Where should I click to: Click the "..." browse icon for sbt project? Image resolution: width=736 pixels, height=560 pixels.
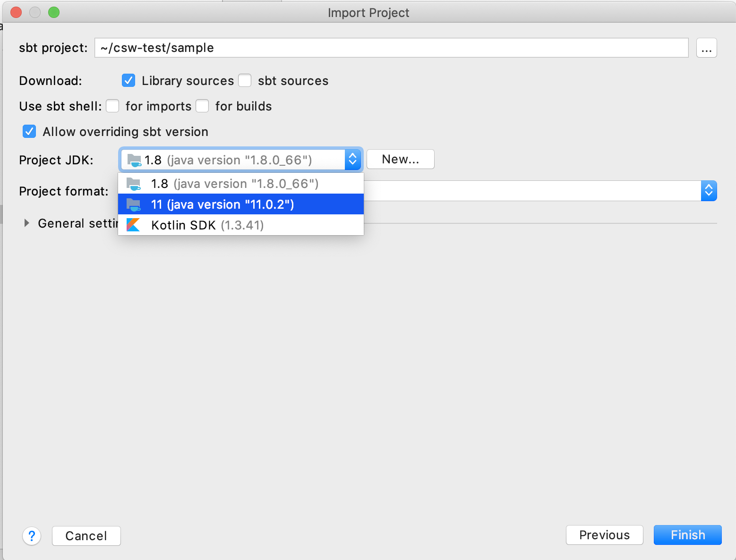tap(706, 48)
